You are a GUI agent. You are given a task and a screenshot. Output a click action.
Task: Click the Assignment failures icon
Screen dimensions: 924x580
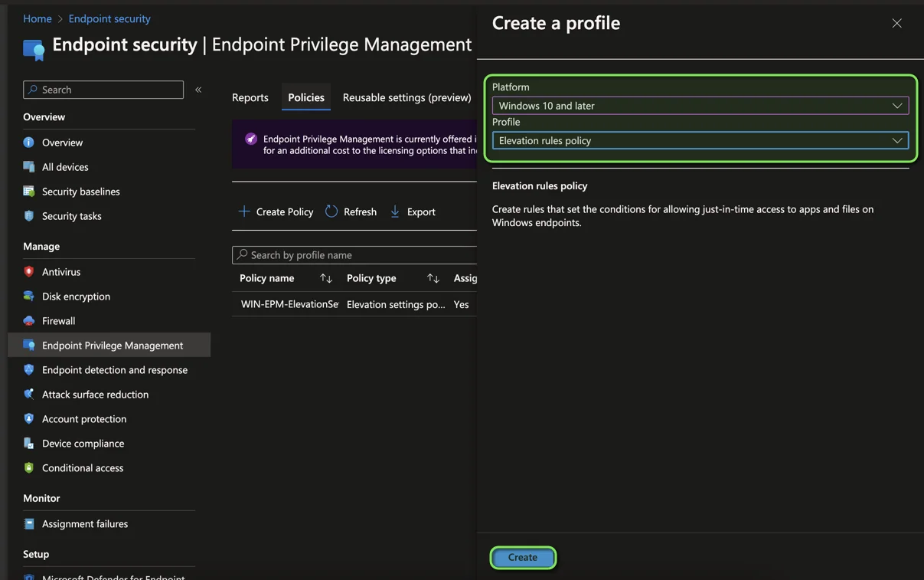pos(29,524)
